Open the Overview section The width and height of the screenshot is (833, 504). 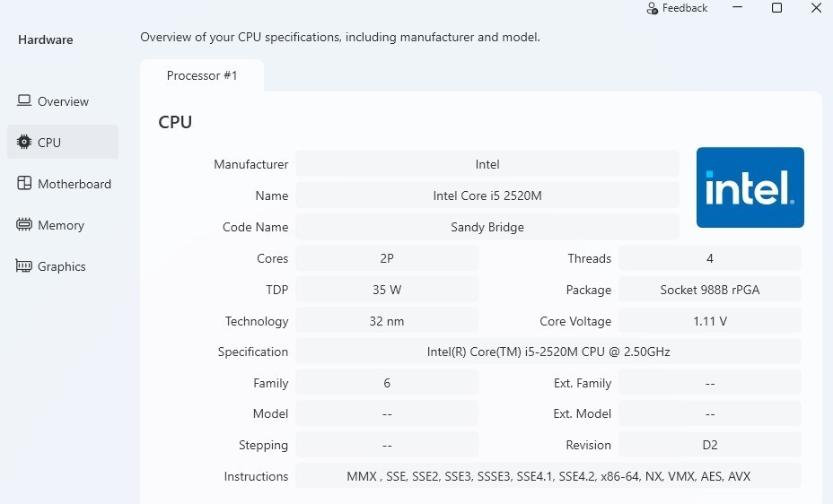(x=63, y=100)
